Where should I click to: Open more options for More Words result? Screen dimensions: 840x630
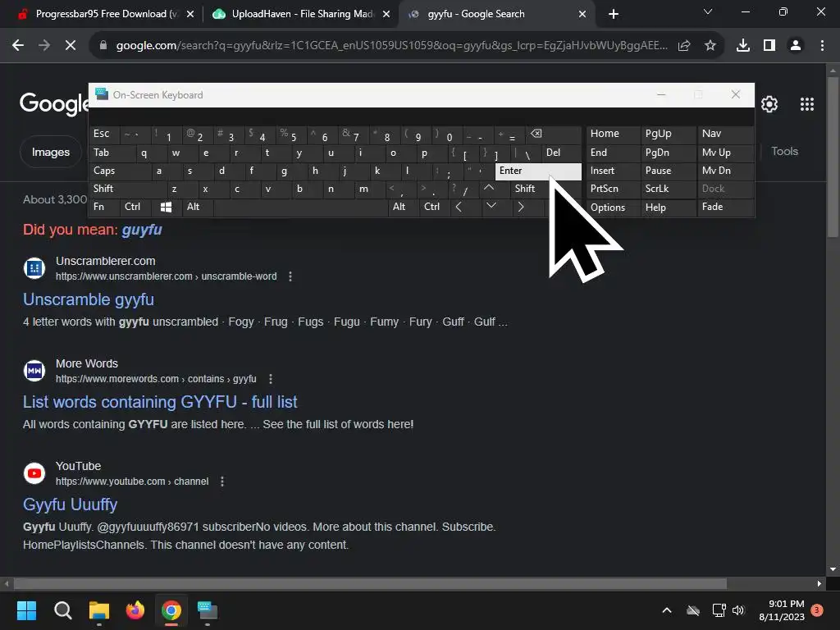point(271,379)
